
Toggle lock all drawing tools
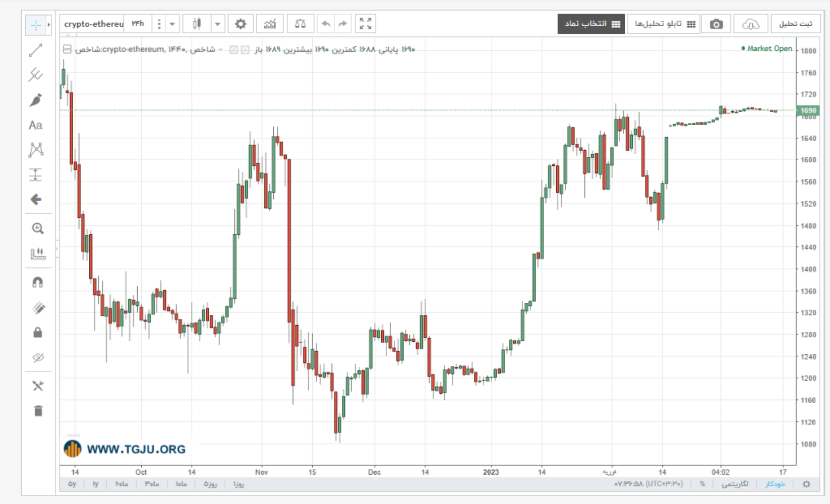[38, 333]
